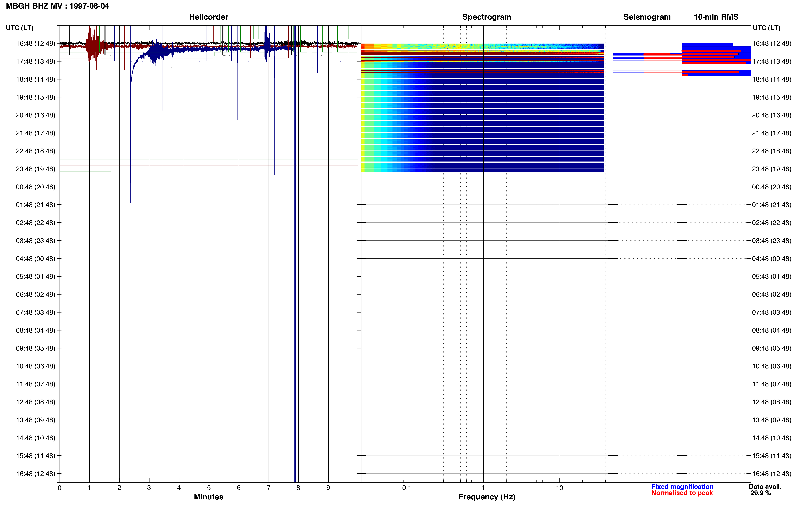The width and height of the screenshot is (812, 508).
Task: Select 'Minutes' axis label under helicorder
Action: [209, 497]
